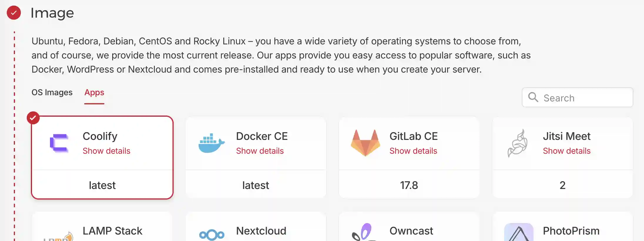Select the Apps tab
Image resolution: width=644 pixels, height=241 pixels.
(x=94, y=93)
